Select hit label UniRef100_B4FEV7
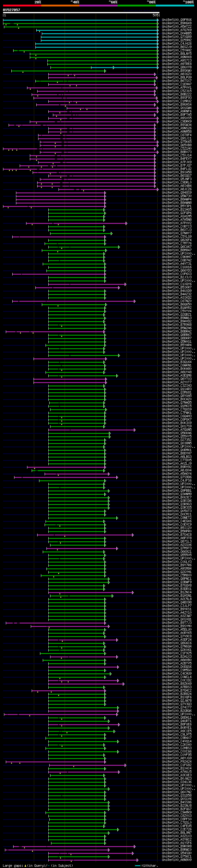The image size is (197, 868). tap(177, 159)
